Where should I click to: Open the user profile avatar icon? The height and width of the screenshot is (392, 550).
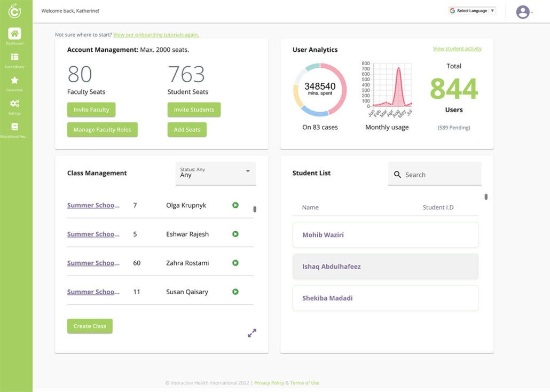[x=523, y=11]
